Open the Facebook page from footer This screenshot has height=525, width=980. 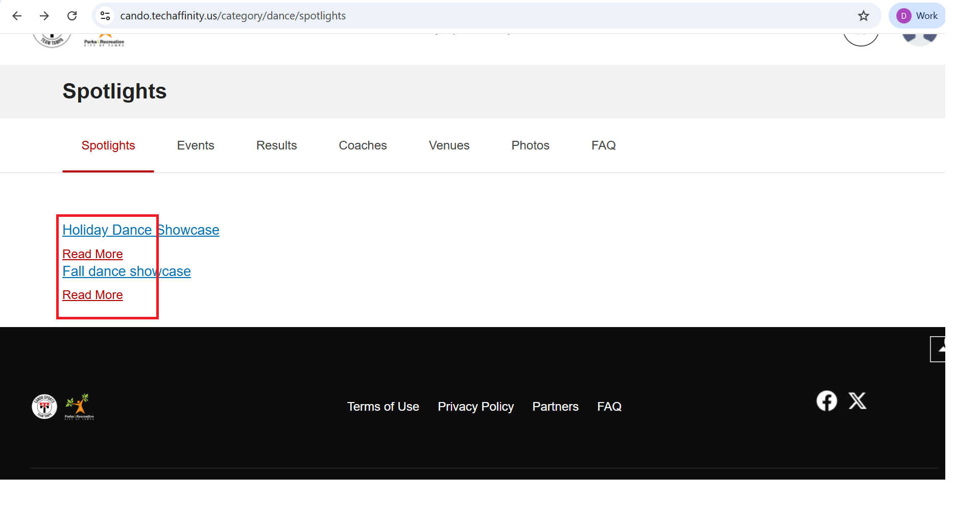826,401
